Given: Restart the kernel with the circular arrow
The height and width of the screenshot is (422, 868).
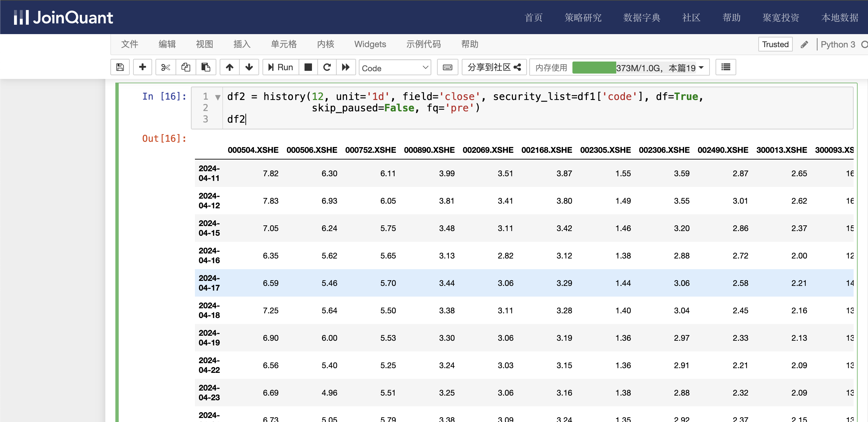Looking at the screenshot, I should point(327,68).
